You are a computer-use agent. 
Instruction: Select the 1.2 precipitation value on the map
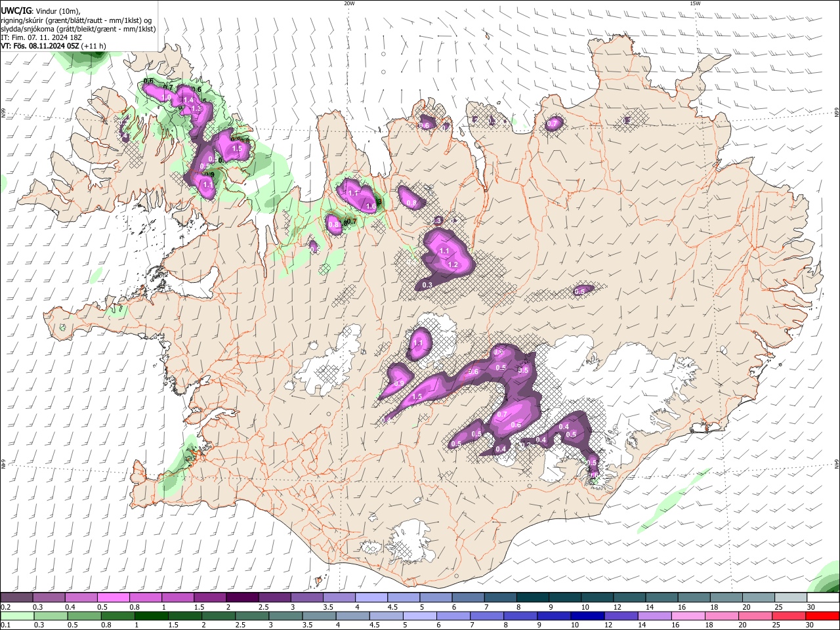click(453, 264)
